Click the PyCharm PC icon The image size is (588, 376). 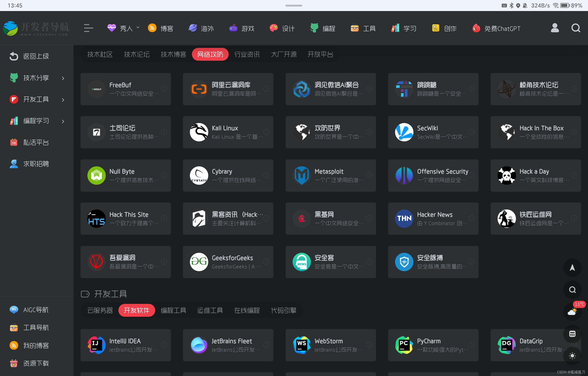pos(404,345)
